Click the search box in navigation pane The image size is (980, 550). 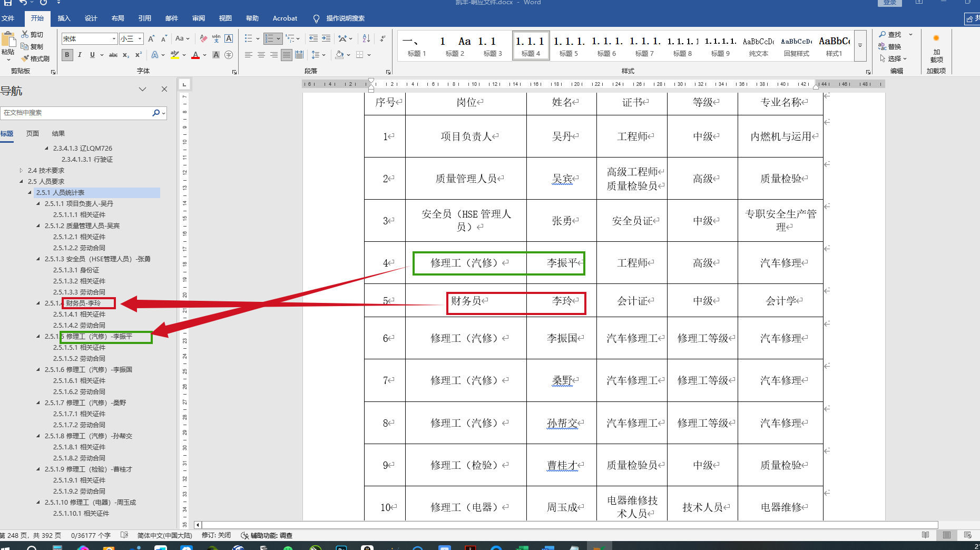(x=76, y=113)
